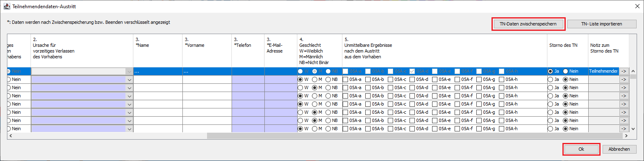Open the TN-Liste importieren function

(601, 24)
